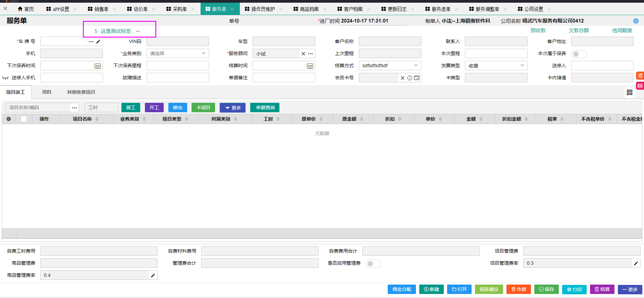The width and height of the screenshot is (644, 298).
Task: Click the info icon in 会员卡号 field
Action: tap(410, 78)
